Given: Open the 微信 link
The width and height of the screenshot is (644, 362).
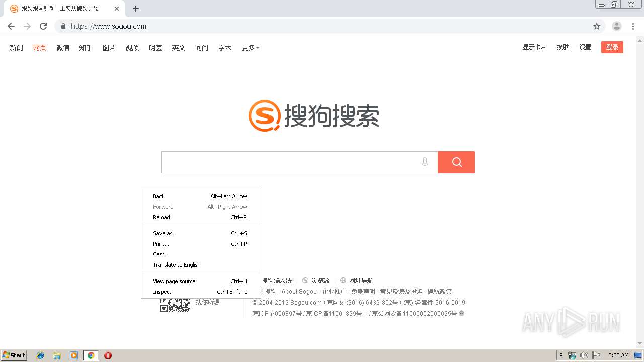Looking at the screenshot, I should (x=63, y=48).
